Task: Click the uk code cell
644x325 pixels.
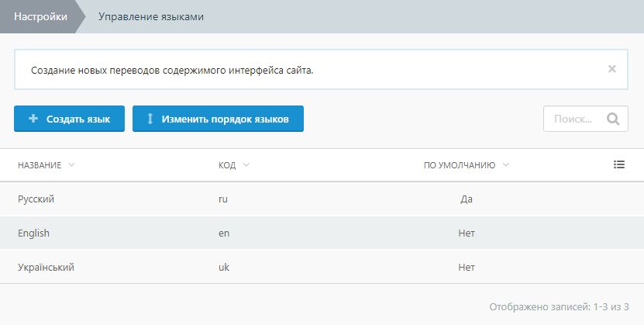Action: point(224,267)
